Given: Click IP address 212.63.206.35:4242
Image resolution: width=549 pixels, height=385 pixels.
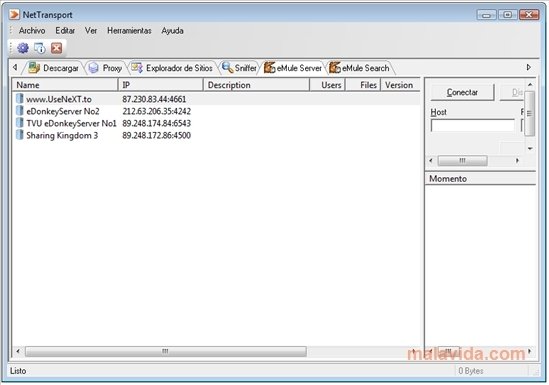Looking at the screenshot, I should tap(157, 111).
